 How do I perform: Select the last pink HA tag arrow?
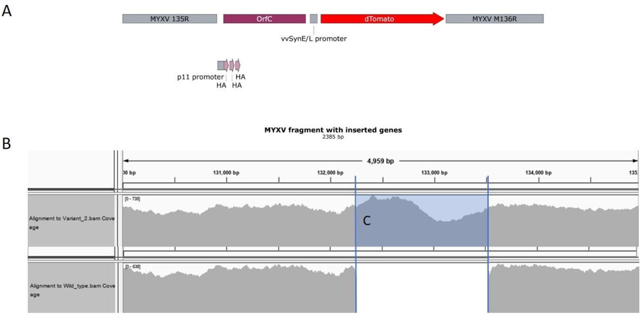click(238, 65)
